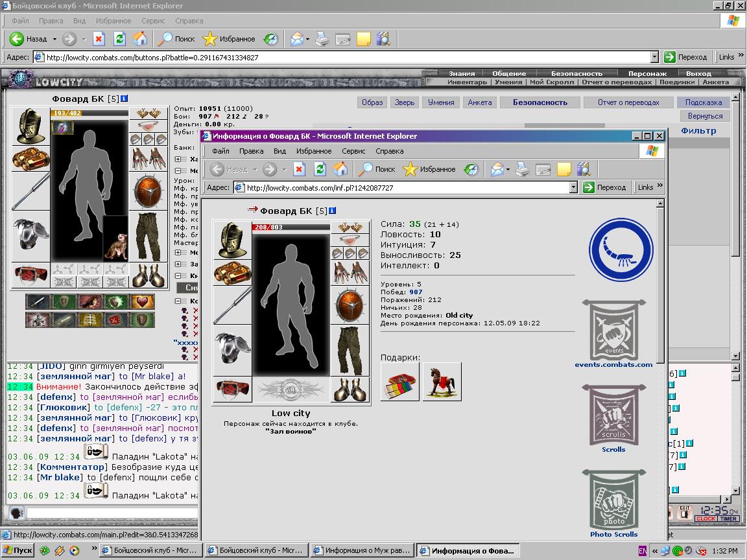The image size is (747, 560).
Task: Click the info icon next to Фовард БК in popup
Action: [x=332, y=211]
